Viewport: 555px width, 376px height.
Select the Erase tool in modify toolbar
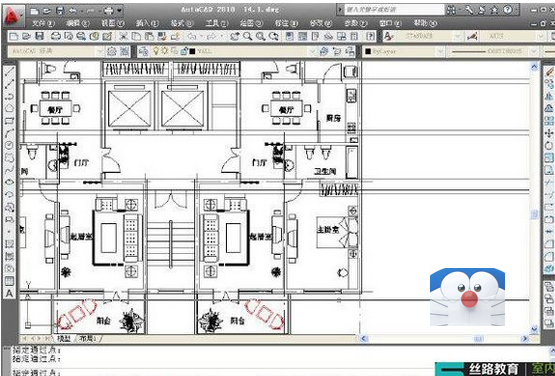549,72
